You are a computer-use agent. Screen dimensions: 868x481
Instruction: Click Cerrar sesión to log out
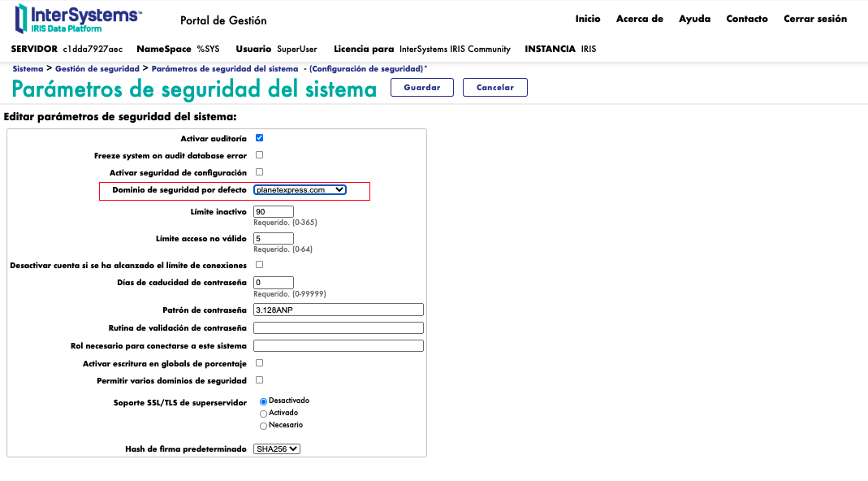click(x=814, y=19)
